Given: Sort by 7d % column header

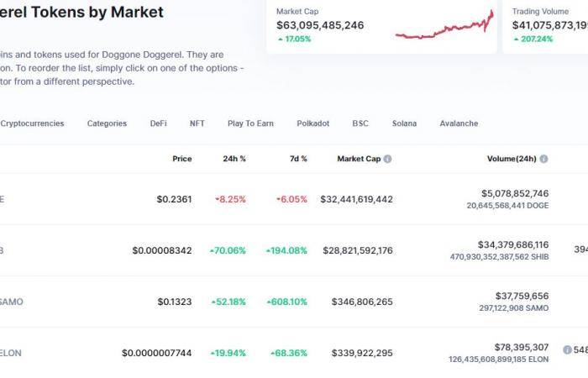Looking at the screenshot, I should (298, 159).
